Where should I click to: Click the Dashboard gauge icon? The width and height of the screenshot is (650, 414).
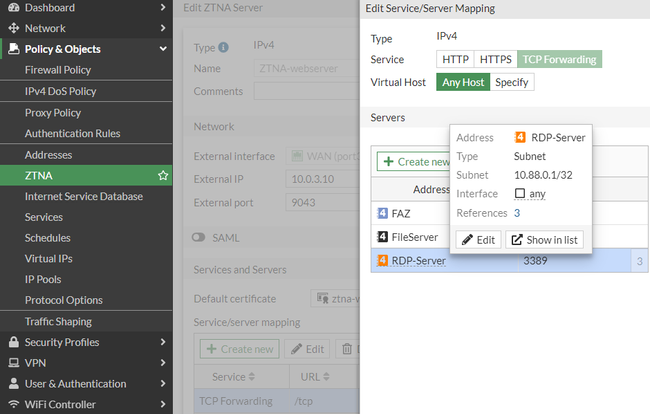coord(13,7)
